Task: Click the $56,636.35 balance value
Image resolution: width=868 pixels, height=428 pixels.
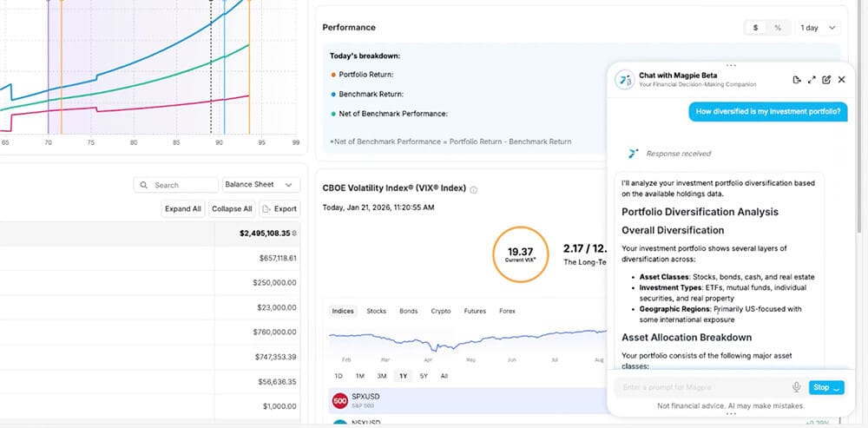Action: pos(278,382)
